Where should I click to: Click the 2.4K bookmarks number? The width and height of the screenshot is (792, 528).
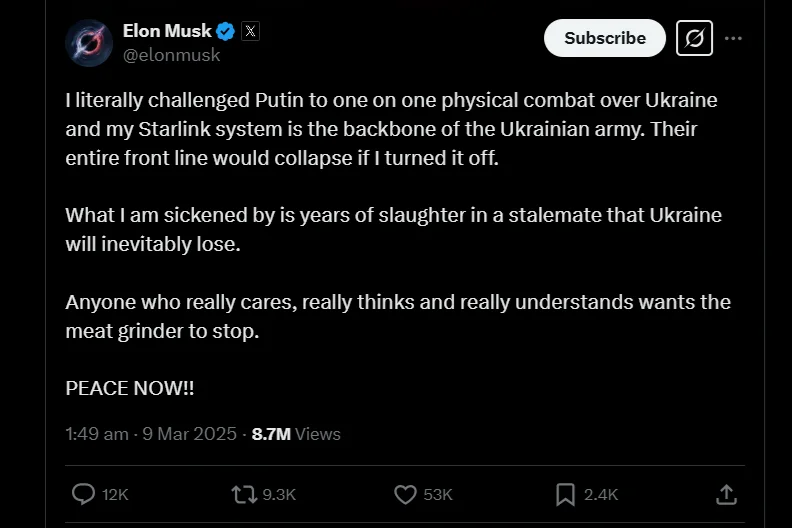[x=601, y=494]
